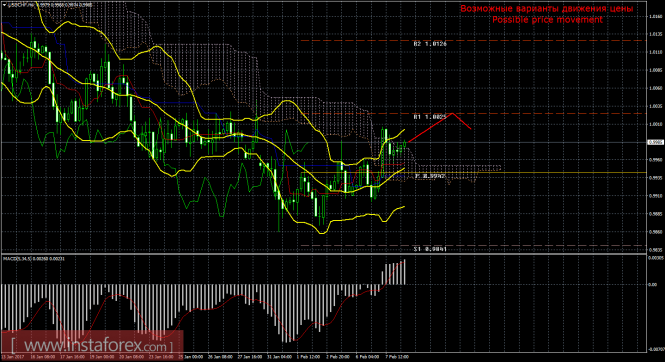
Task: Click the 7 Feb 12:00 time label
Action: tap(397, 357)
